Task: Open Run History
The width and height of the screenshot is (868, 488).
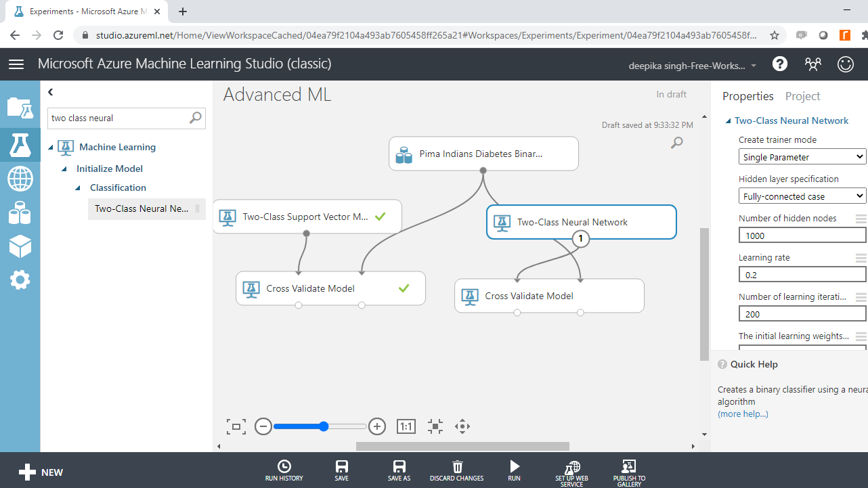Action: [x=284, y=470]
